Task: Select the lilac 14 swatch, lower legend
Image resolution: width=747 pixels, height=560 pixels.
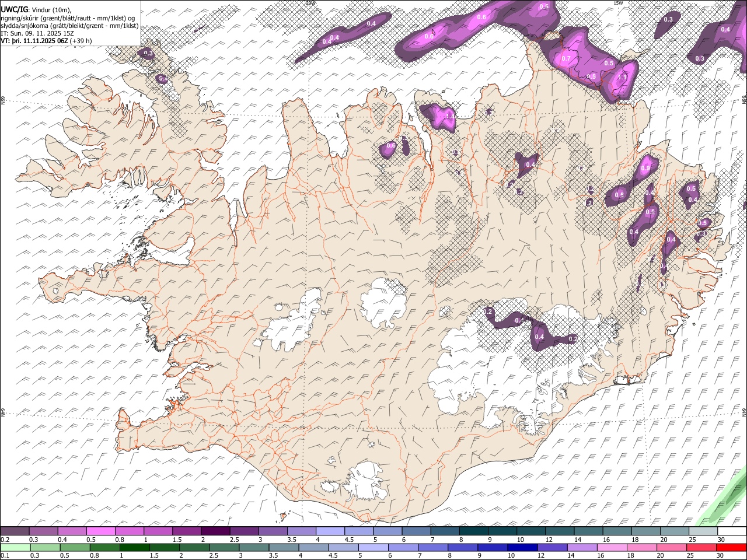Action: pyautogui.click(x=581, y=547)
